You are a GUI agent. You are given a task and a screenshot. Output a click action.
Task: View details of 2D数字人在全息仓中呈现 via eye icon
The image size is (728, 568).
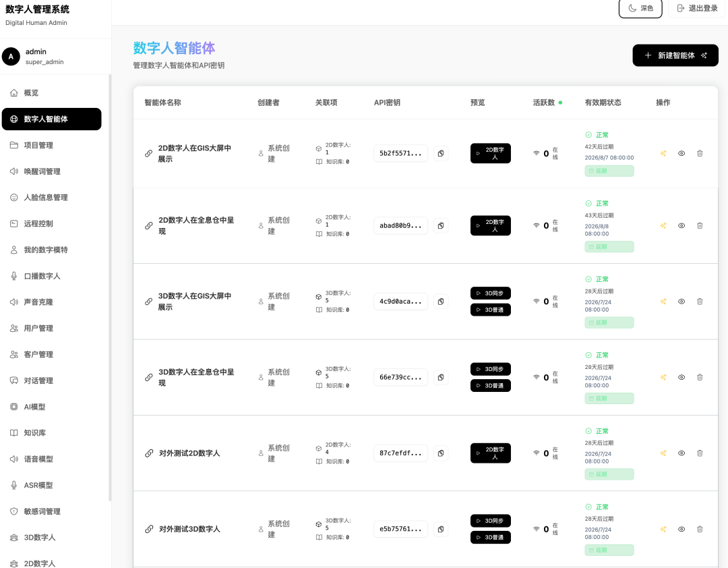681,226
